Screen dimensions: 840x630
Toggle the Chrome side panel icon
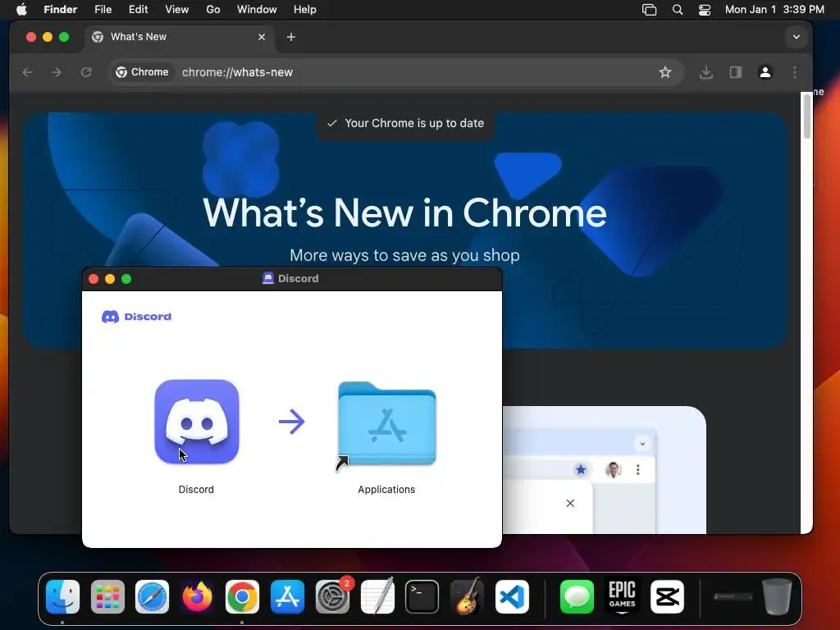tap(736, 72)
